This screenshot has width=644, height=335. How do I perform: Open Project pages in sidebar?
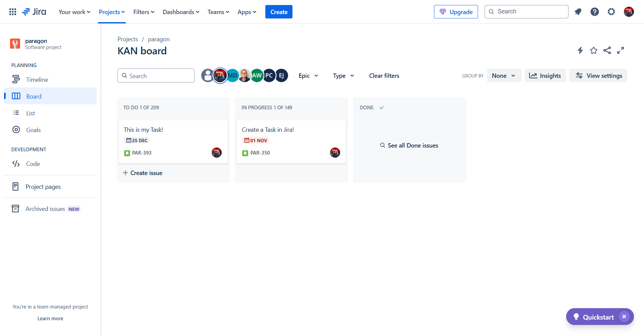pyautogui.click(x=50, y=186)
